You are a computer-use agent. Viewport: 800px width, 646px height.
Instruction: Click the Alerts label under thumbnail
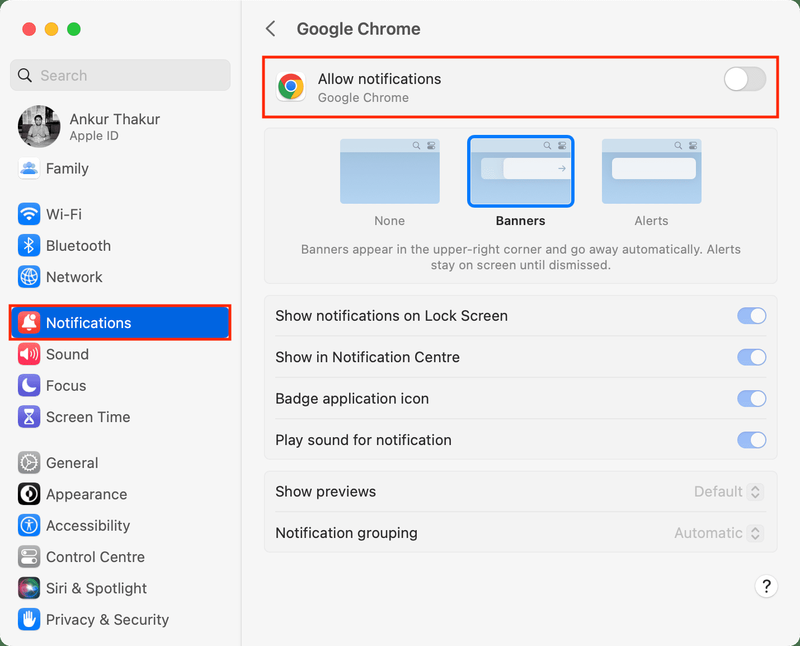point(652,221)
